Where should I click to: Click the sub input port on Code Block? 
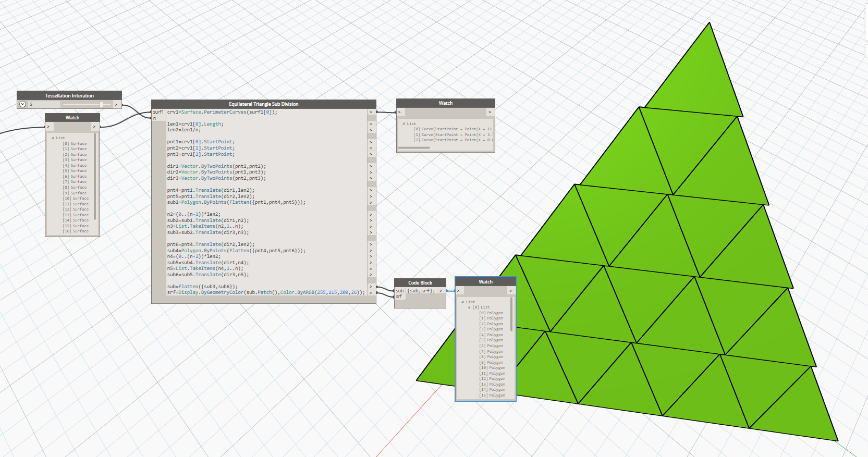coord(399,291)
